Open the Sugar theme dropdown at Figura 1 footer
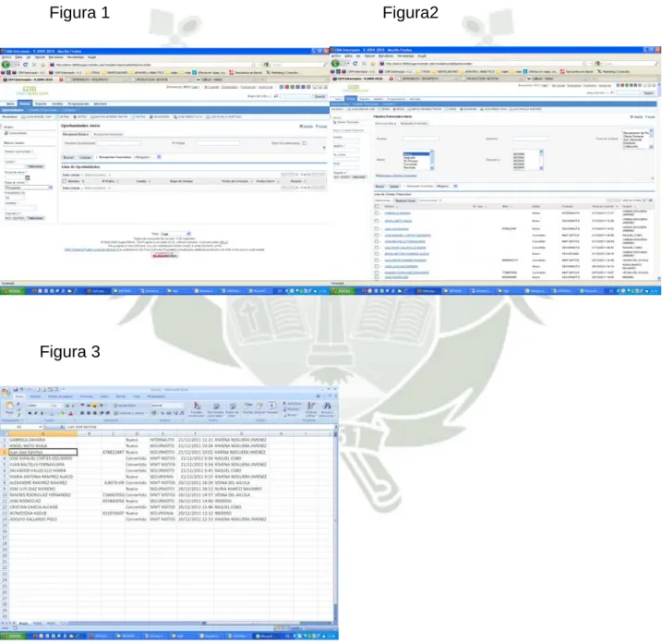Image resolution: width=662 pixels, height=644 pixels. tap(175, 234)
